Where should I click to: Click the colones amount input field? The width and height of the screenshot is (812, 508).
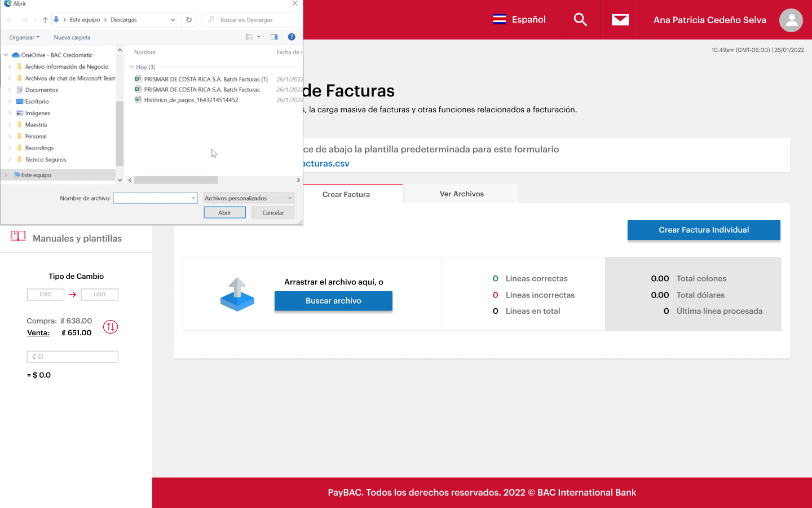pos(72,356)
